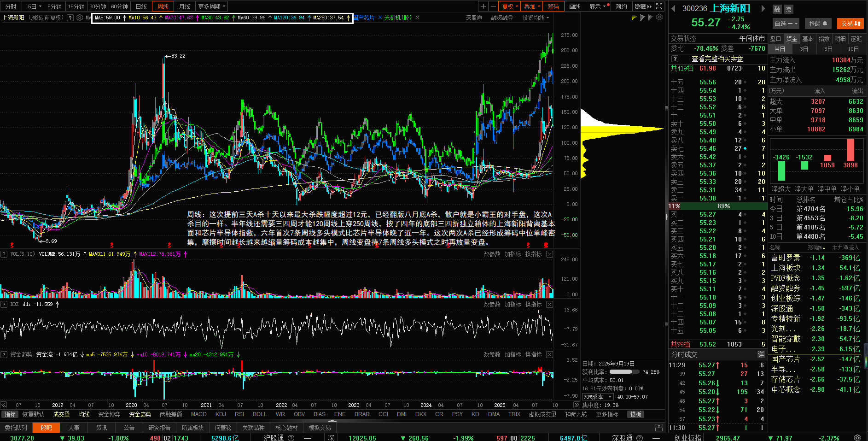Screen dimensions: 868x441
Task: Enter fullscreen chart mode
Action: pyautogui.click(x=659, y=6)
